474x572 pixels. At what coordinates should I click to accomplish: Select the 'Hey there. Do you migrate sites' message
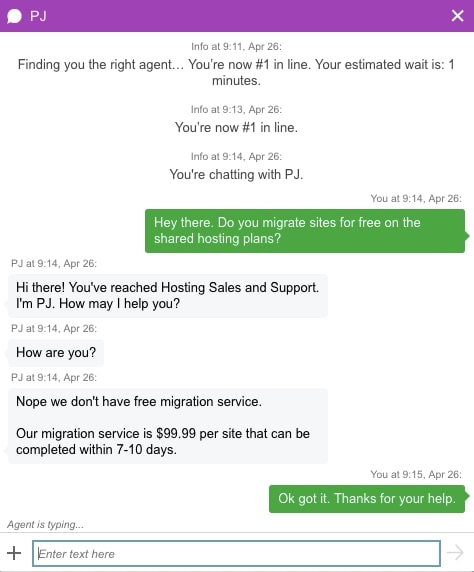point(305,231)
